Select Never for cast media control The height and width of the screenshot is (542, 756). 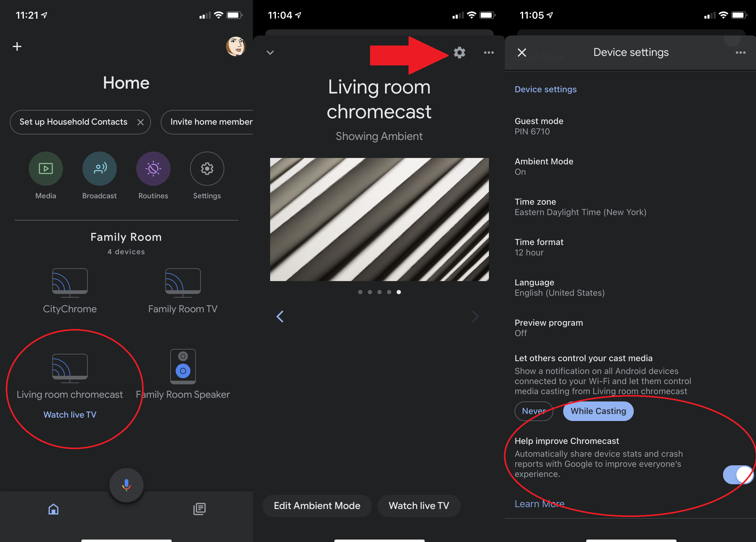[534, 411]
